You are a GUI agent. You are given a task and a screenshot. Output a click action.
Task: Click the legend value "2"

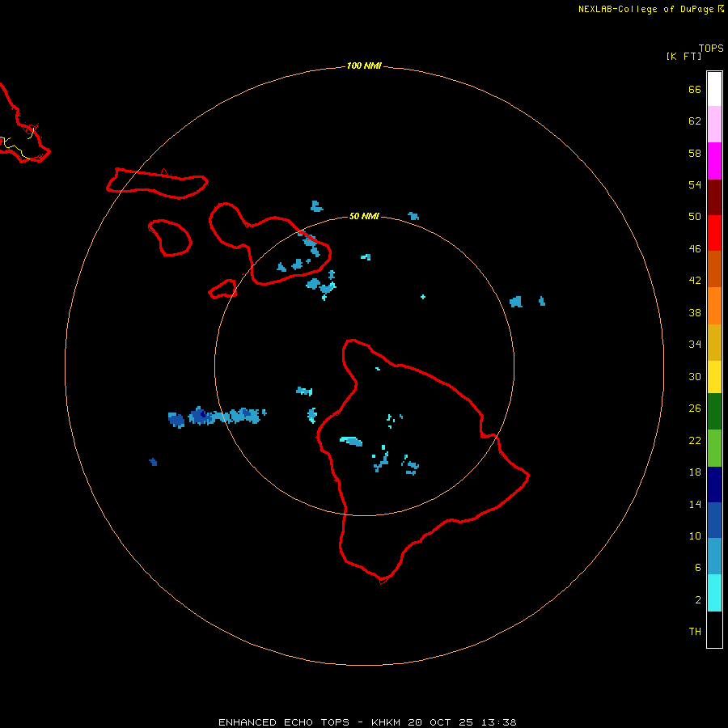point(697,600)
